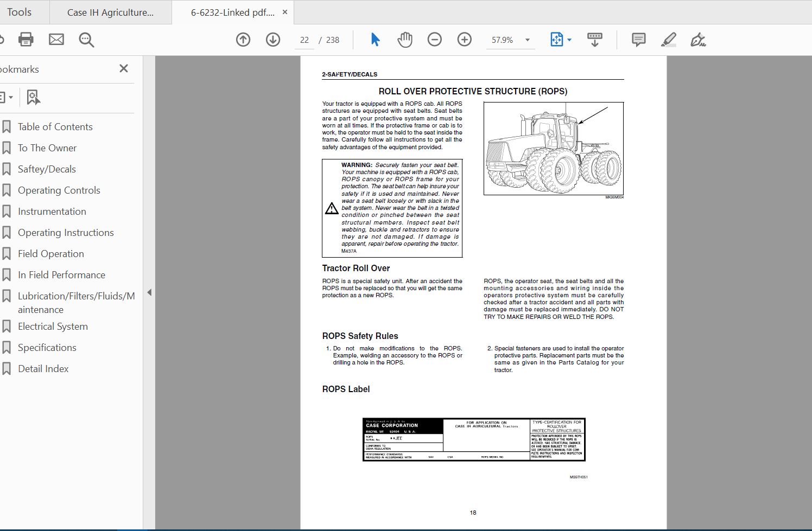Add a sticky note comment
The width and height of the screenshot is (812, 531).
point(639,40)
